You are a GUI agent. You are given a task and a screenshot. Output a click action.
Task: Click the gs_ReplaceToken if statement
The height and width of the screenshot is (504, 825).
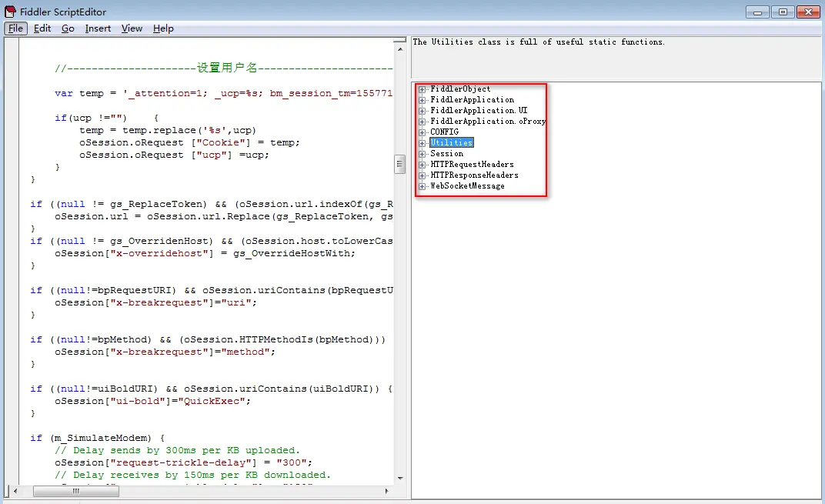[212, 204]
